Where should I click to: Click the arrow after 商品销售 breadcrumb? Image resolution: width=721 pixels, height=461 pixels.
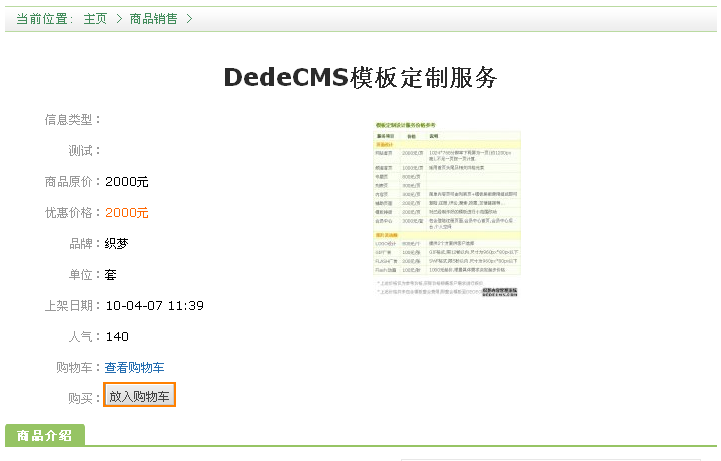[190, 19]
